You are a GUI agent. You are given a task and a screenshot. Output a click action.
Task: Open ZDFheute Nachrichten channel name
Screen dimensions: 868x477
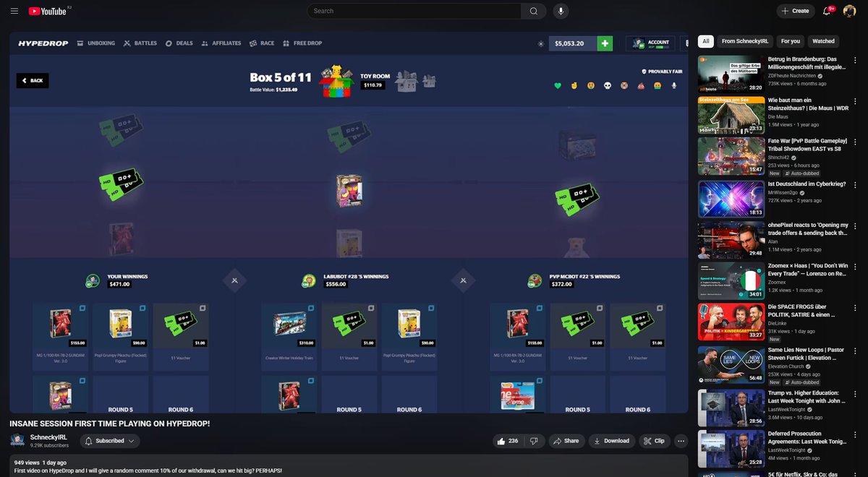[x=792, y=75]
